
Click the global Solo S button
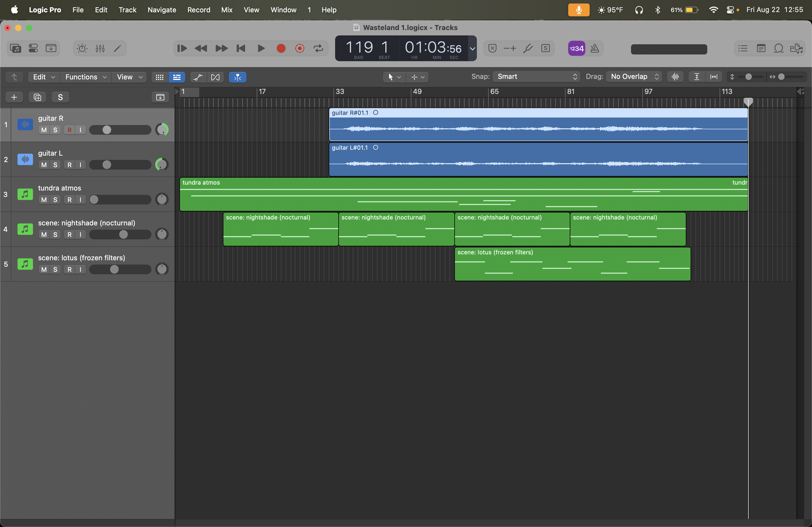(60, 97)
